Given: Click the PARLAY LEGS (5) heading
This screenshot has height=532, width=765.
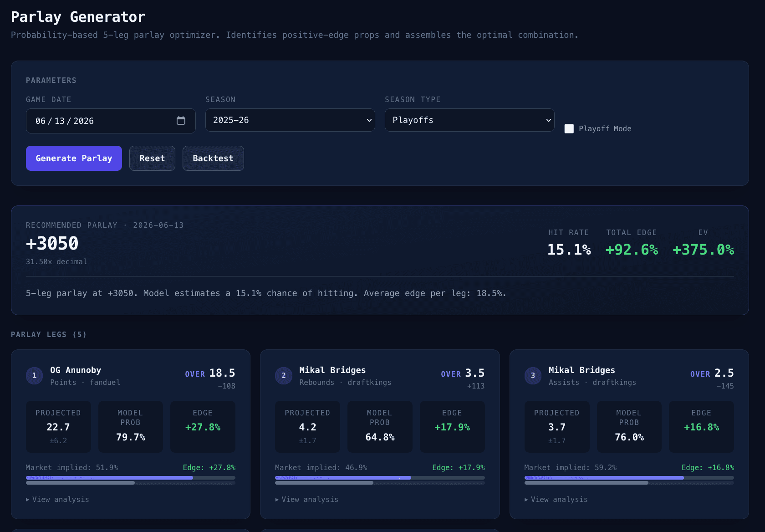Looking at the screenshot, I should [49, 335].
